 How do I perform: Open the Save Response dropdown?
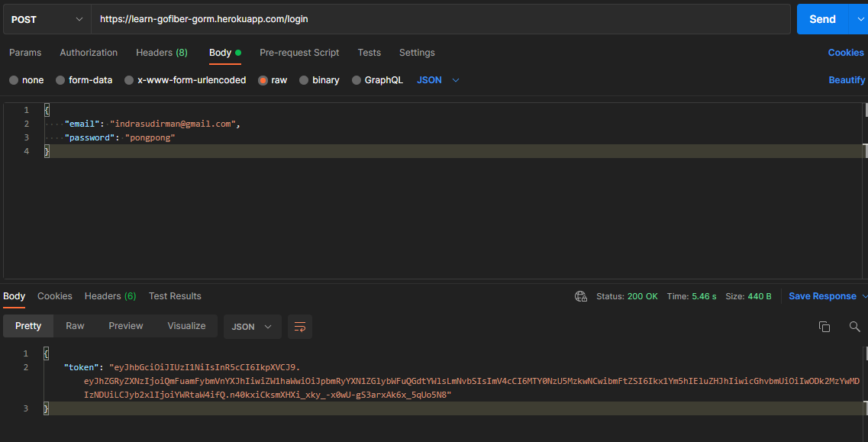(828, 296)
